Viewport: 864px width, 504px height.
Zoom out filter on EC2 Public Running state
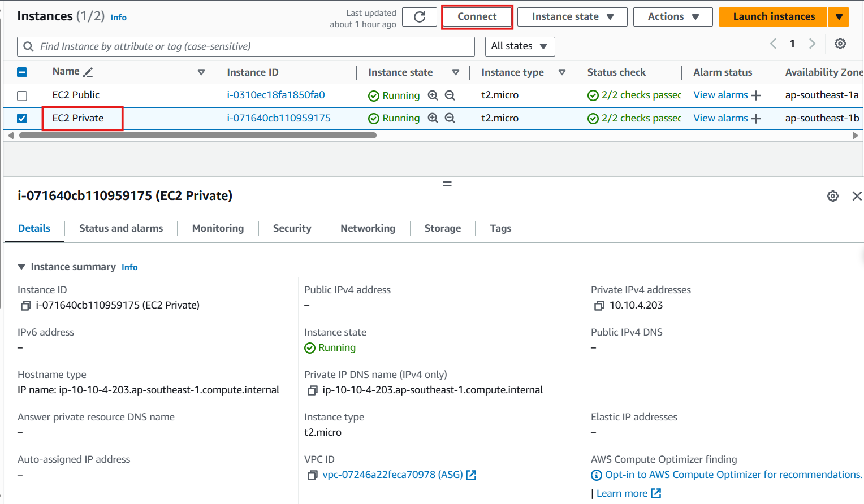[450, 95]
